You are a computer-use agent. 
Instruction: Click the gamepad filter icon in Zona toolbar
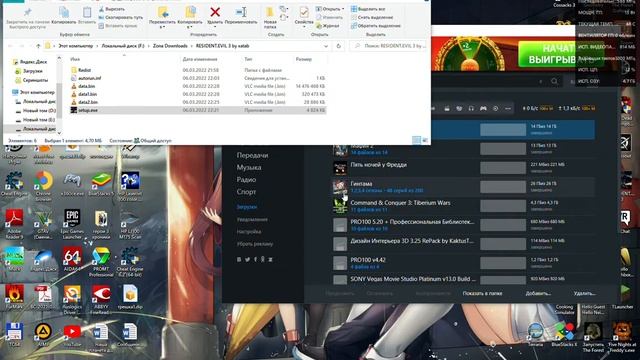coord(483,109)
